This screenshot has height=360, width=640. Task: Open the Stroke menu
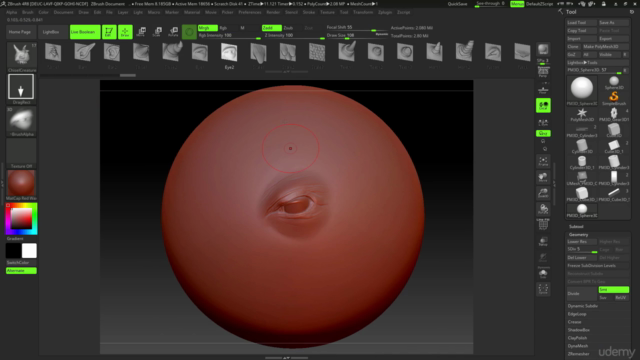[309, 12]
